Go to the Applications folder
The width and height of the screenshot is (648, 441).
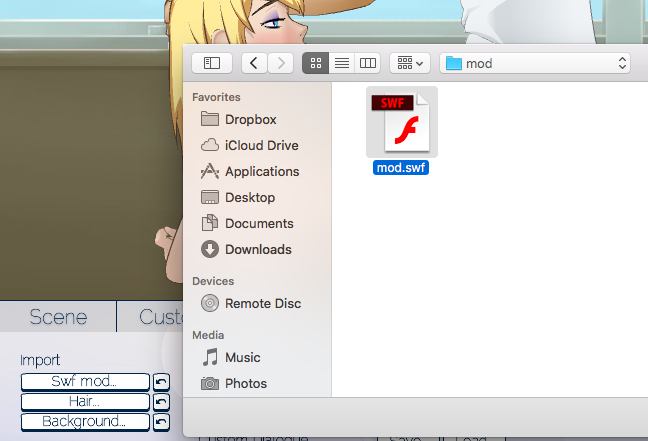[261, 171]
